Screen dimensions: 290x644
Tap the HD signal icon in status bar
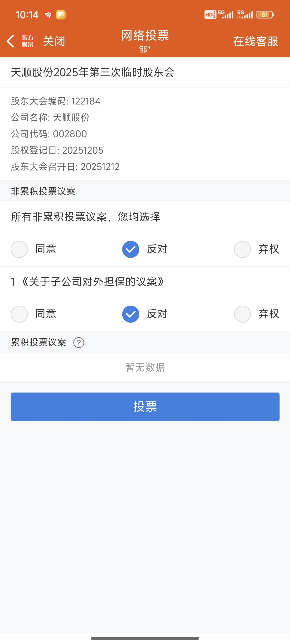click(210, 15)
